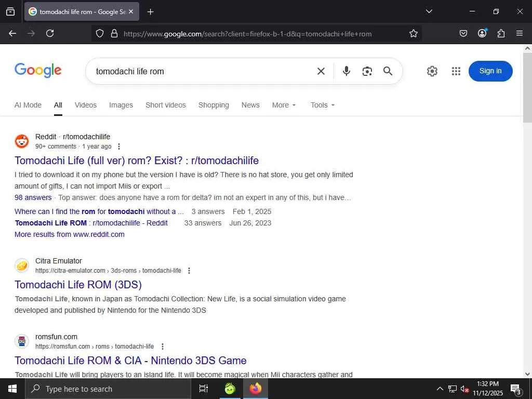
Task: Expand the Tools dropdown
Action: click(x=322, y=105)
